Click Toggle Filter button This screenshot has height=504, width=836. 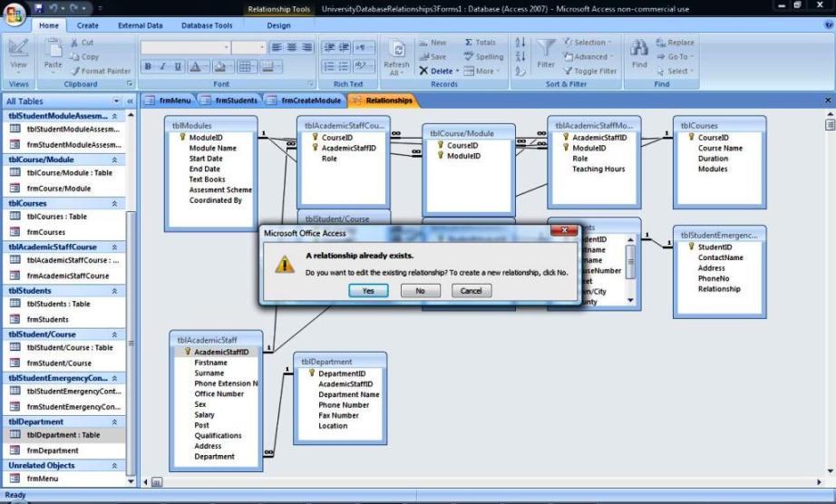point(590,71)
